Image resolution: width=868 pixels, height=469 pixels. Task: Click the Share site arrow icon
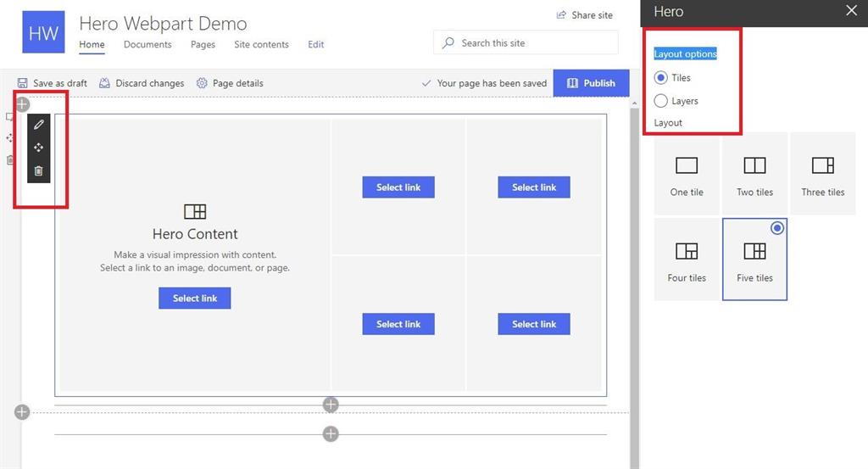click(561, 15)
